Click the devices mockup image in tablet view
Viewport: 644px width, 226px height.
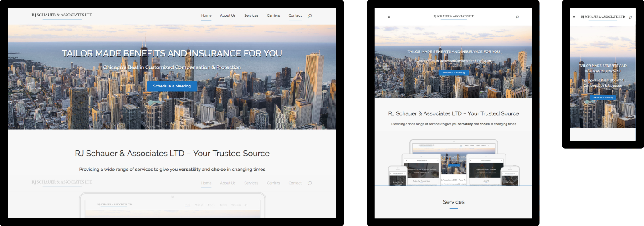tap(454, 163)
